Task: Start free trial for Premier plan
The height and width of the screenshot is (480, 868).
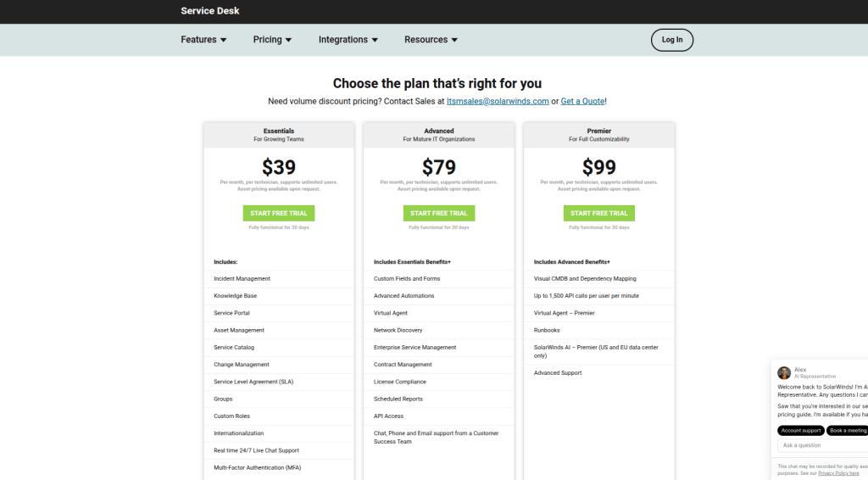Action: (x=599, y=213)
